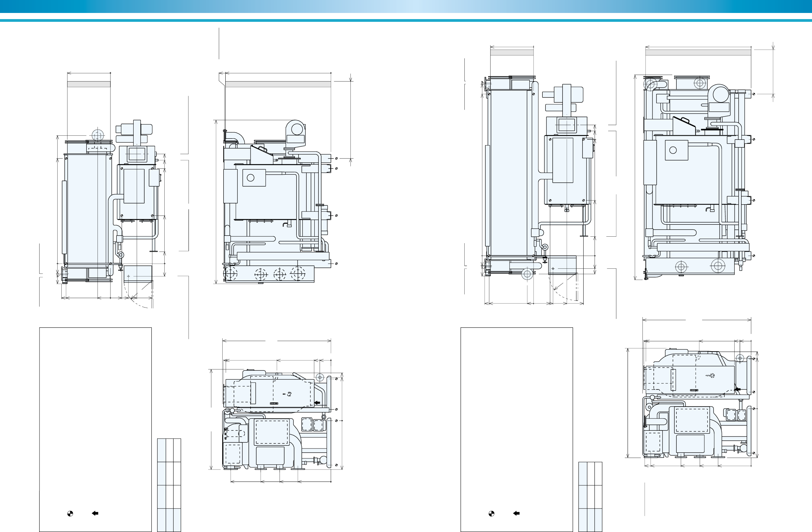The width and height of the screenshot is (812, 532).
Task: Click the black arrow on left plan view
Action: coord(317,403)
